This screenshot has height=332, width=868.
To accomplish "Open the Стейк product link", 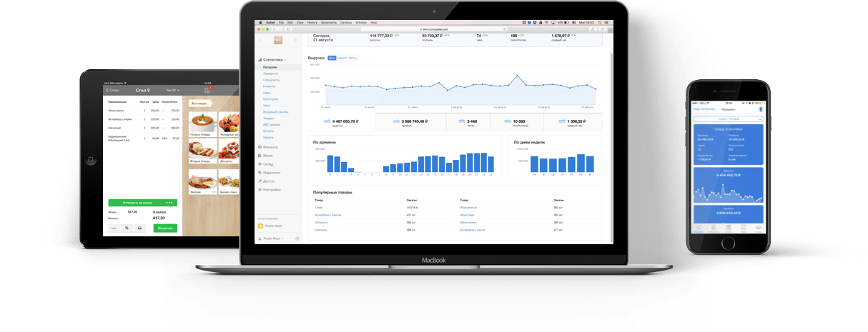I will pos(318,208).
